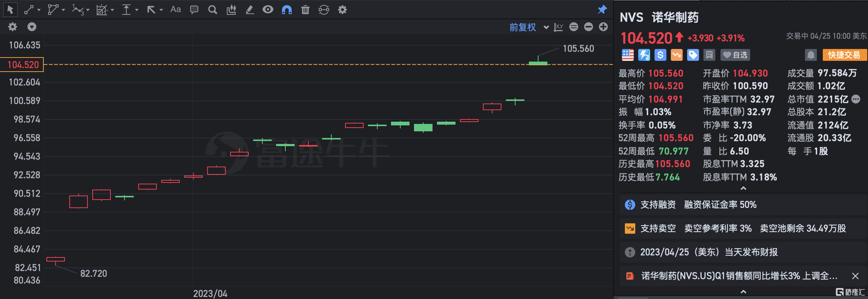This screenshot has height=299, width=868.
Task: Open the 支持融资 margin financing row
Action: (743, 205)
